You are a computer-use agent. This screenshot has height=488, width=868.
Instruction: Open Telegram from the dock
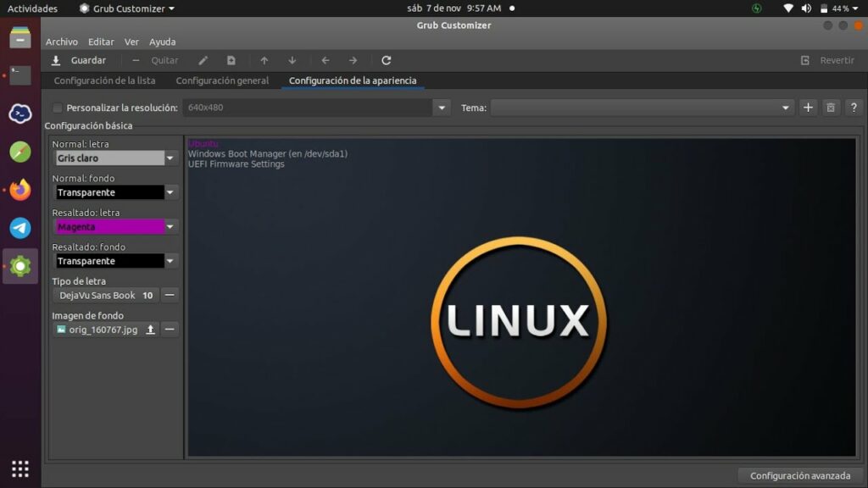pos(19,227)
